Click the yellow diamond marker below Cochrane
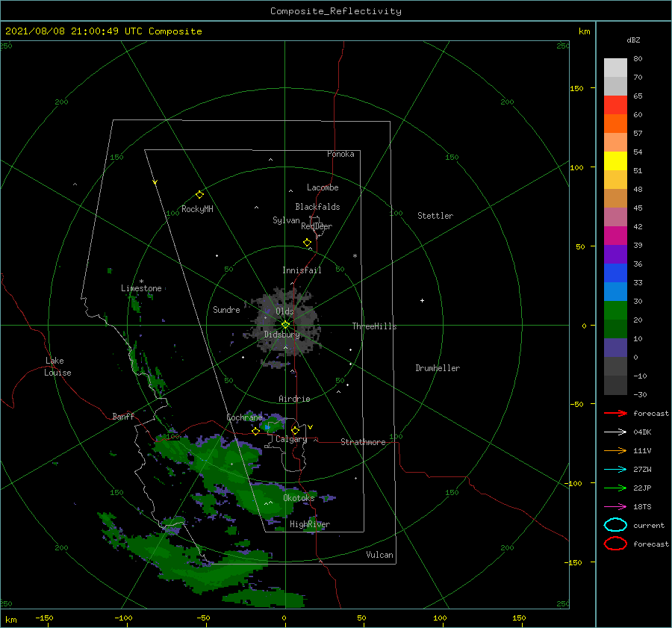 [255, 432]
